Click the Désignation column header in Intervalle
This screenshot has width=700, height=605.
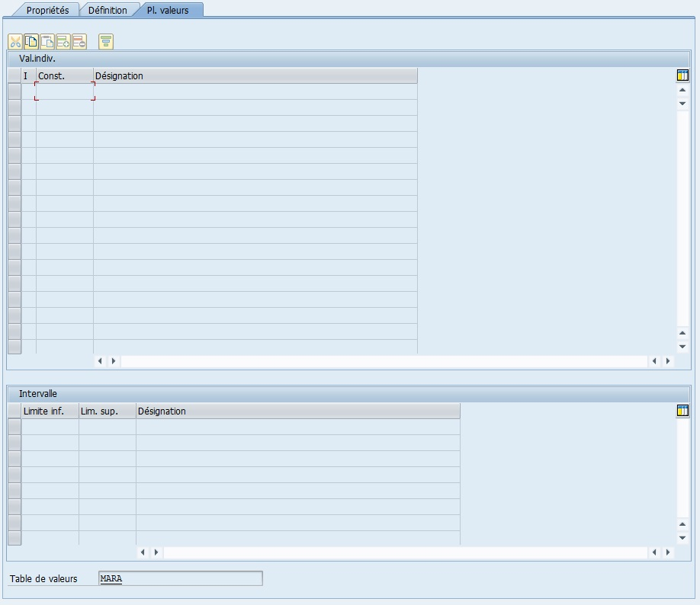(x=297, y=411)
